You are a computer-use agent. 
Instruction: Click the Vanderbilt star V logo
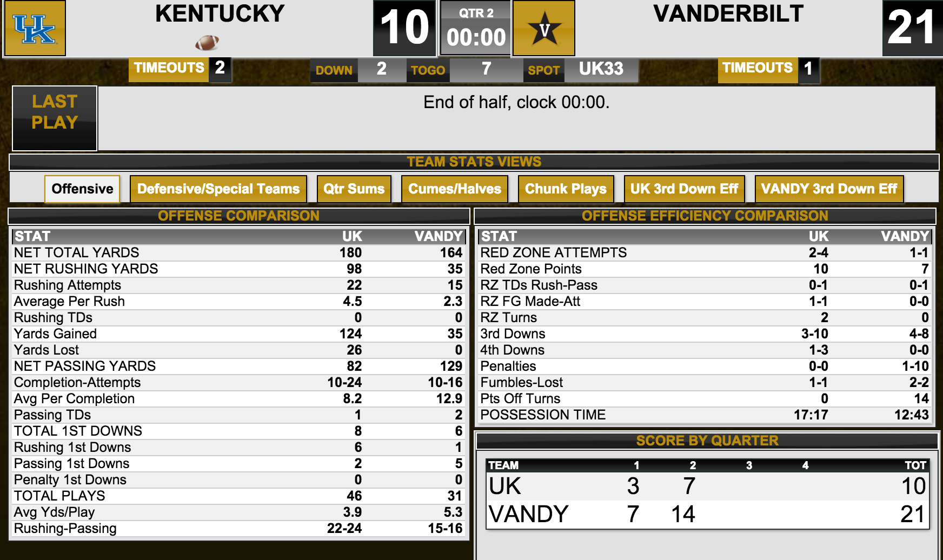(x=544, y=28)
